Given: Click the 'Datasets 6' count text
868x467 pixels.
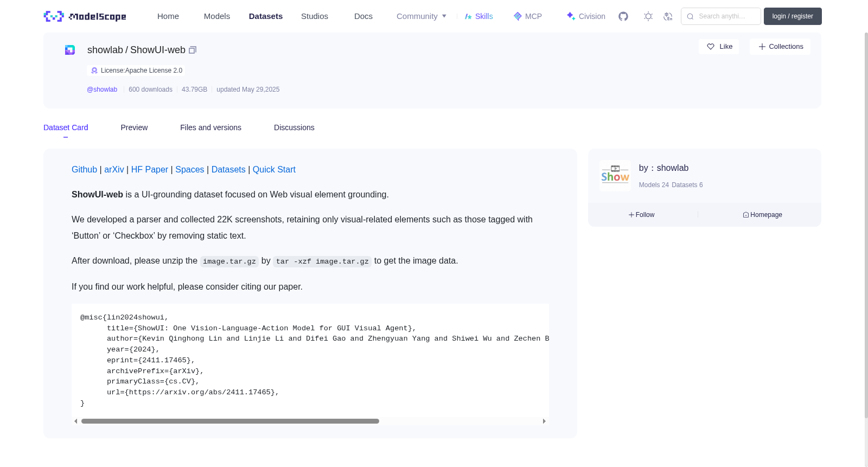Looking at the screenshot, I should pos(687,185).
